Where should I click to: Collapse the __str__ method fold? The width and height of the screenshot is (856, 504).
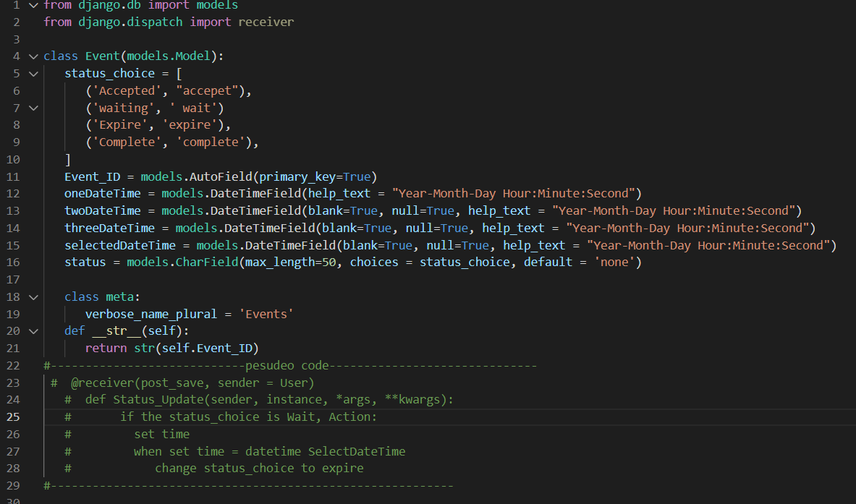(x=33, y=330)
